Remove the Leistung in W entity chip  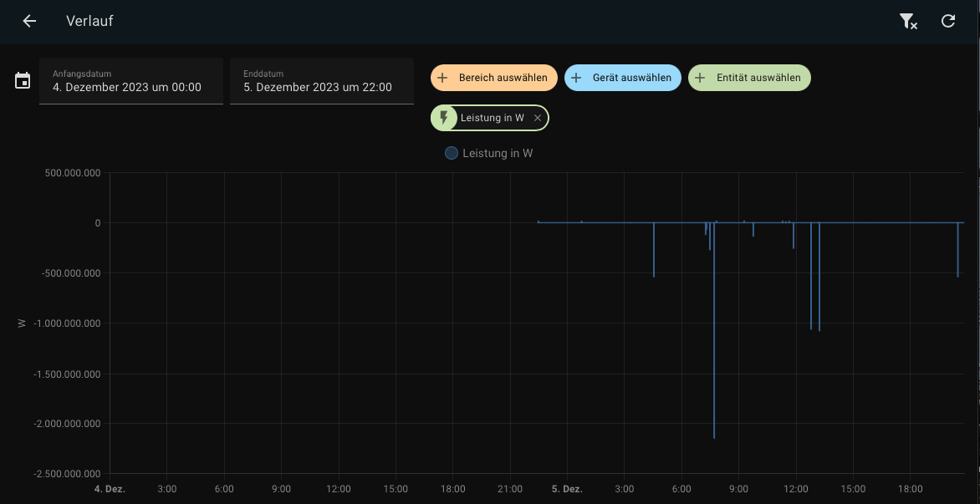click(538, 119)
